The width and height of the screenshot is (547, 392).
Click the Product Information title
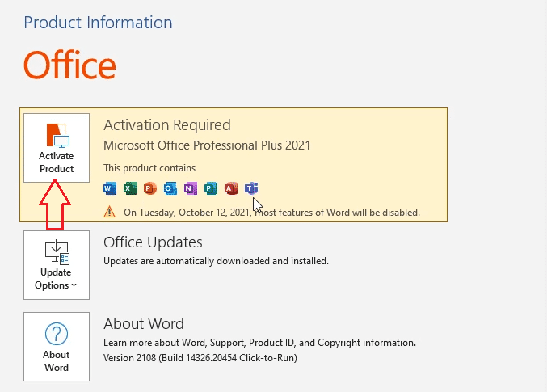[x=98, y=22]
